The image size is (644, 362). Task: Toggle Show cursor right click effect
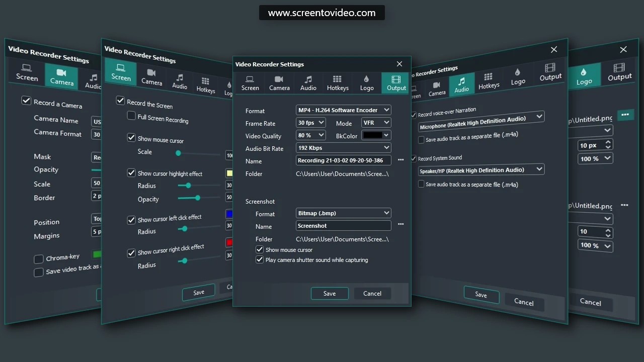(x=131, y=253)
